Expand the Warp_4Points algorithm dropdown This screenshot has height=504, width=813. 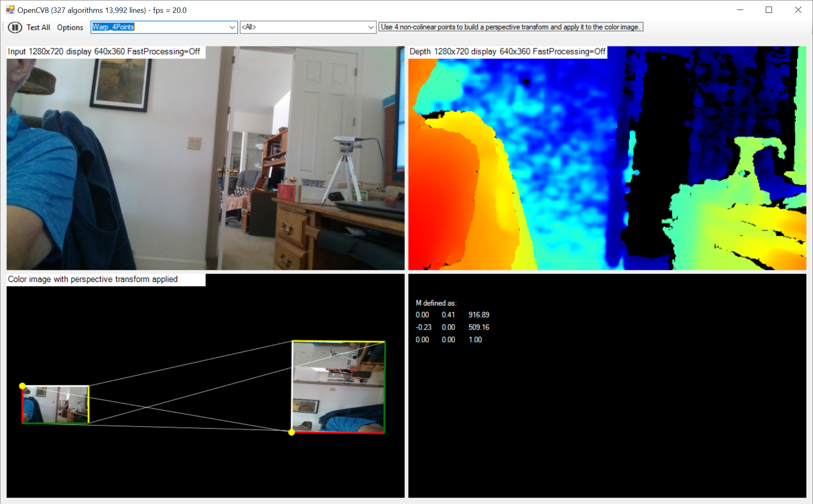[x=232, y=27]
